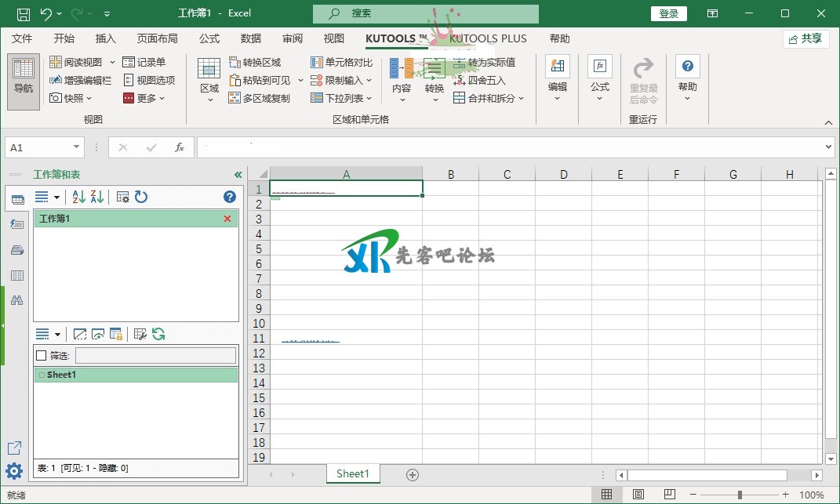Screen dimensions: 840x504
Task: Open Kutools settings gear icon
Action: click(14, 471)
